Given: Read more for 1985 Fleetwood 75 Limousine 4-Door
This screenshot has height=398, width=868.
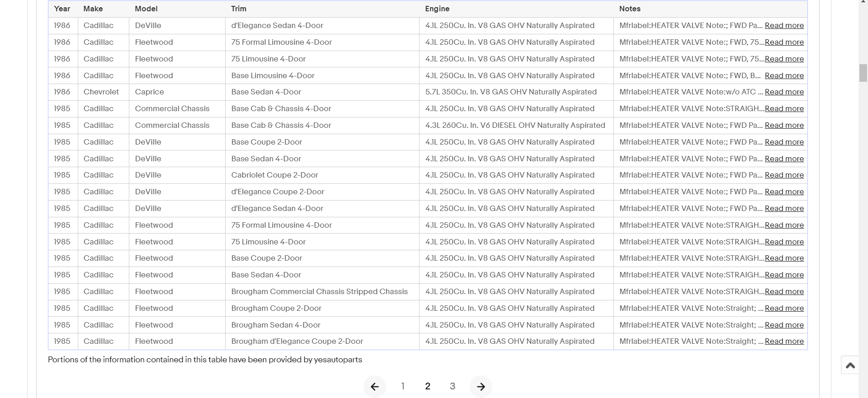Looking at the screenshot, I should click(784, 242).
